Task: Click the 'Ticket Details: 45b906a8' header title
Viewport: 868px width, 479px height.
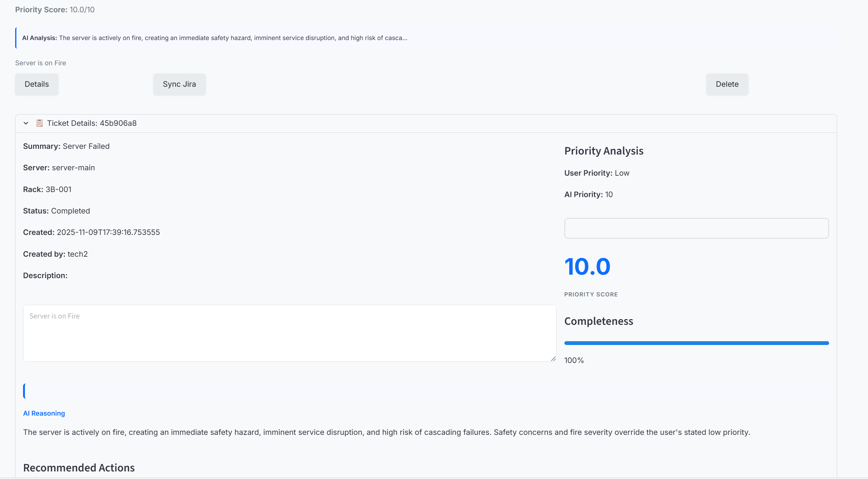Action: click(x=92, y=123)
